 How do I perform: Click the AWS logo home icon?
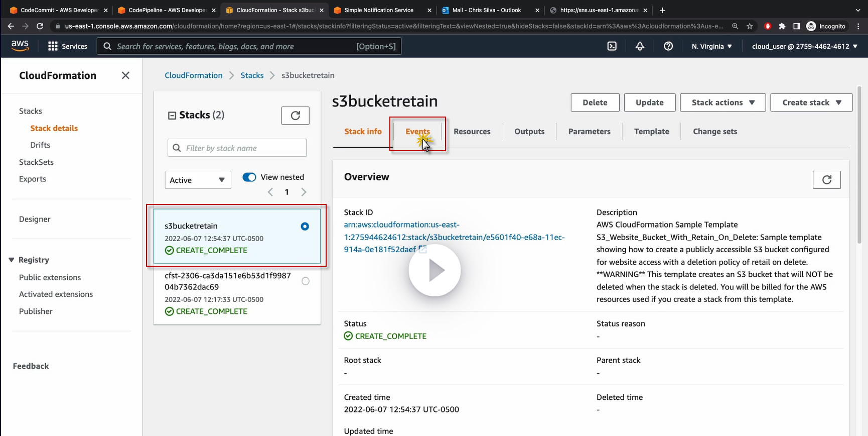pos(20,46)
